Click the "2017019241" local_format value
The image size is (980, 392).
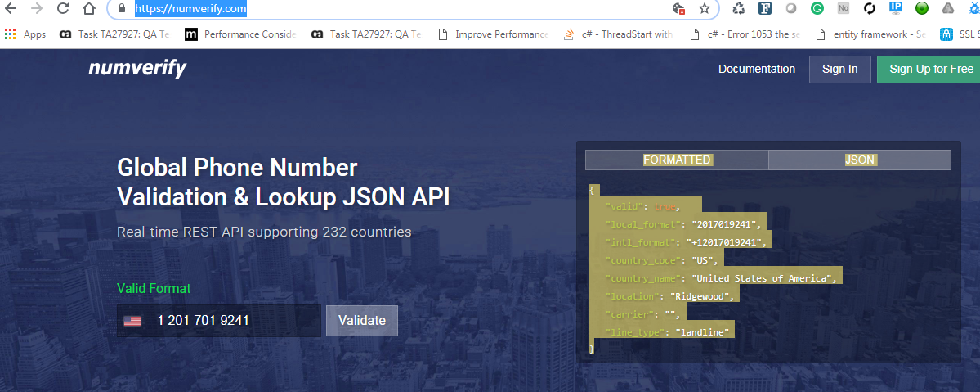click(x=723, y=224)
